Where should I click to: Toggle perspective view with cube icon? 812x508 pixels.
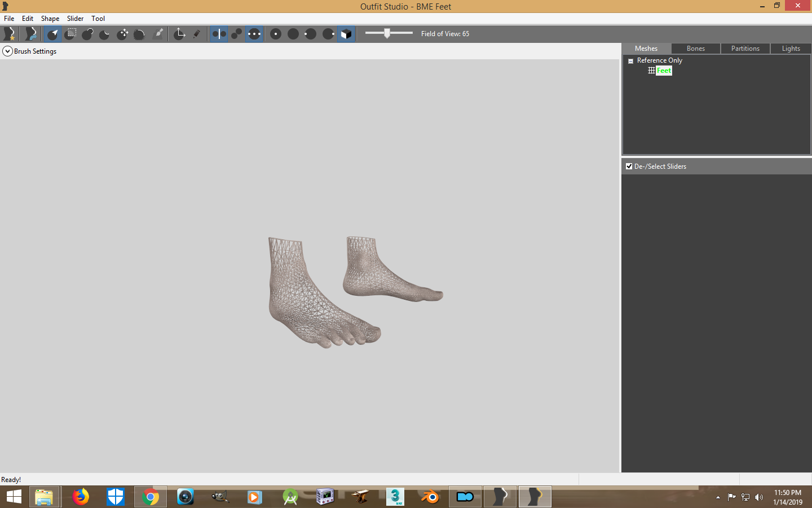pos(346,34)
